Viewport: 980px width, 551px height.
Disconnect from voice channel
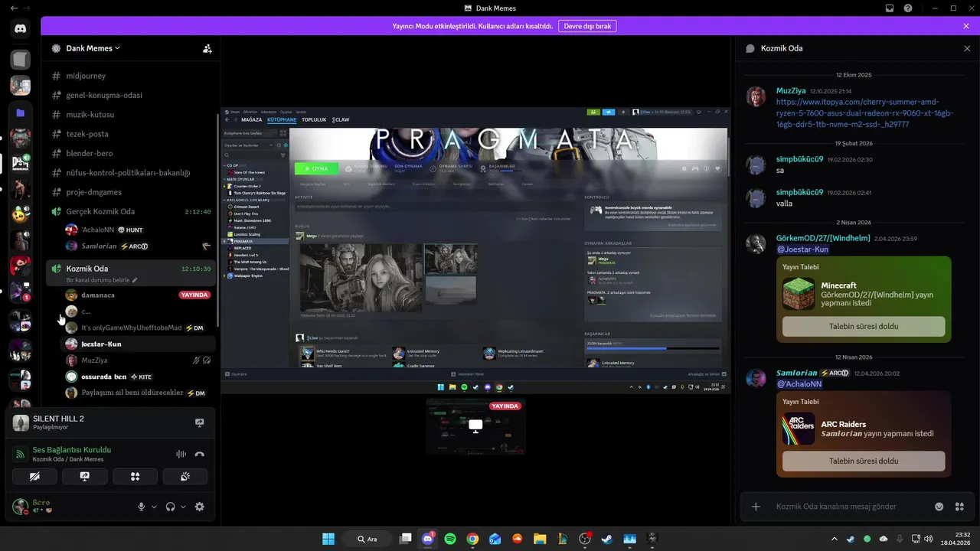pos(200,454)
